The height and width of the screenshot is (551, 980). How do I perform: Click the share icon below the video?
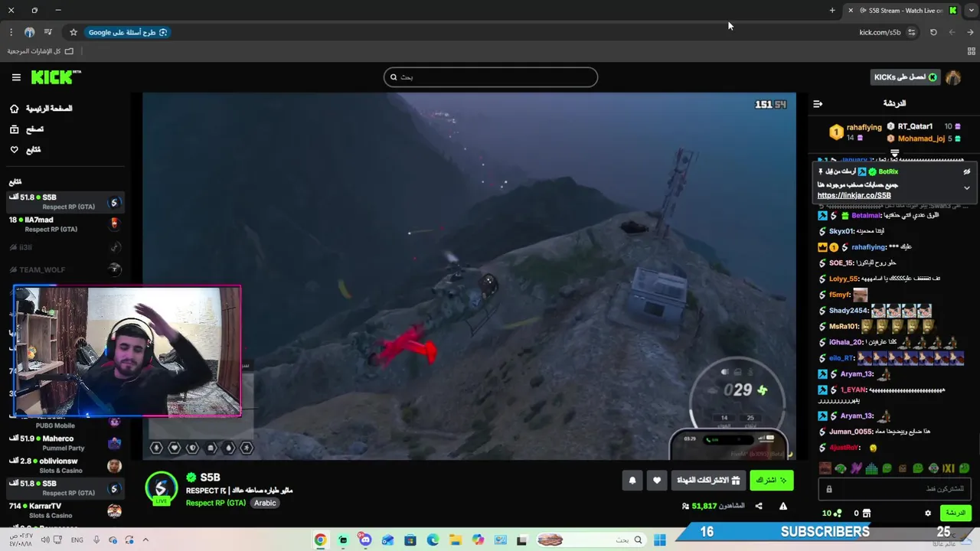(x=759, y=506)
